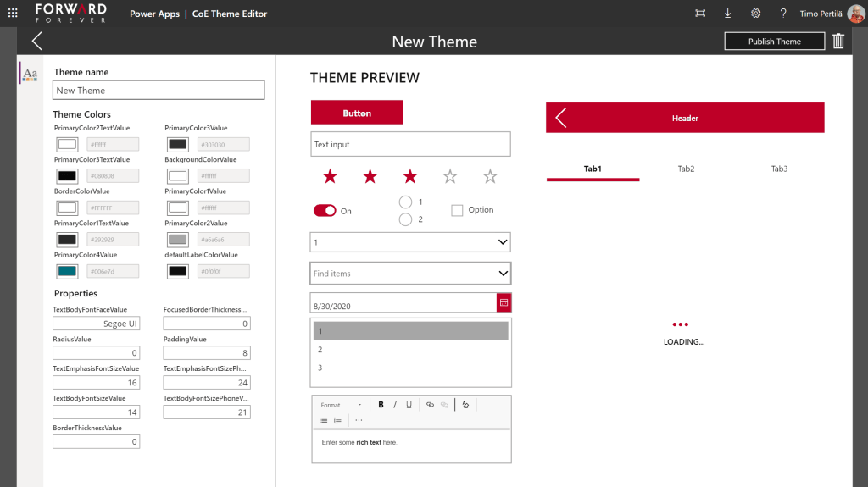This screenshot has width=868, height=487.
Task: Click the red preview Button
Action: pos(357,113)
